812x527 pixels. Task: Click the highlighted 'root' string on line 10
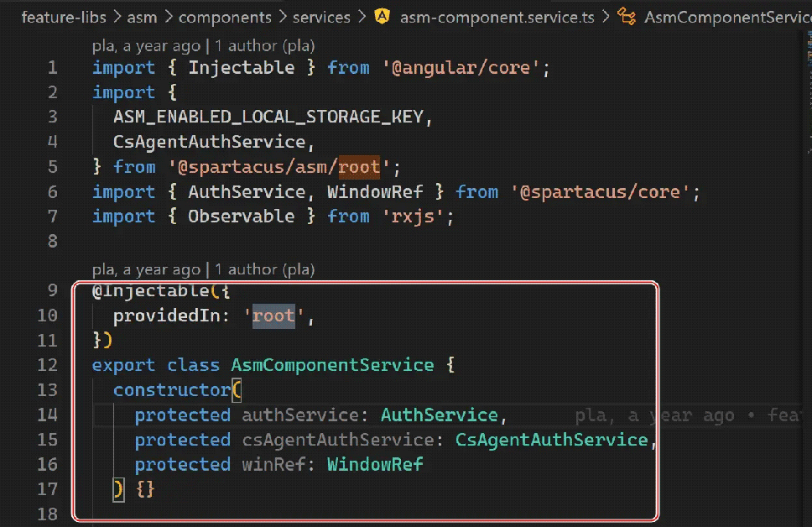pyautogui.click(x=273, y=316)
